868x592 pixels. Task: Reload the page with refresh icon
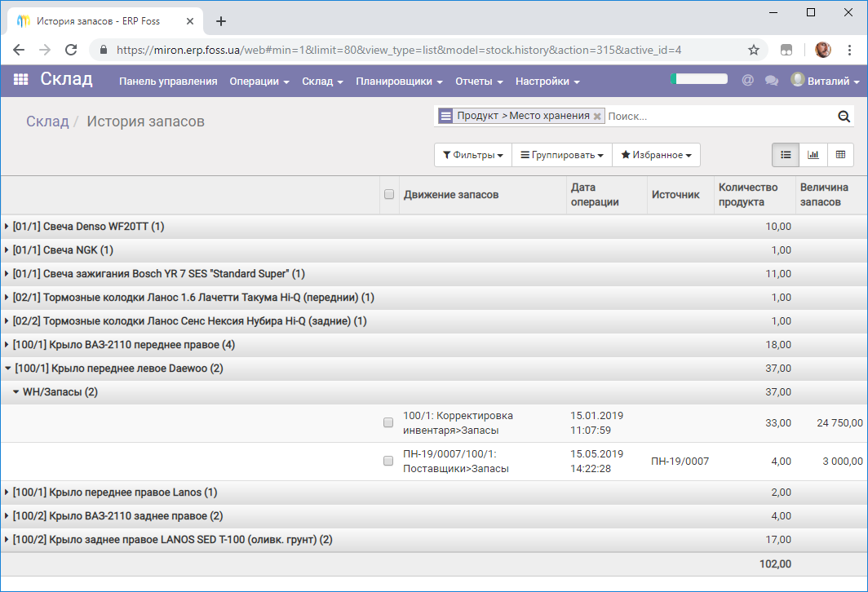pos(71,50)
